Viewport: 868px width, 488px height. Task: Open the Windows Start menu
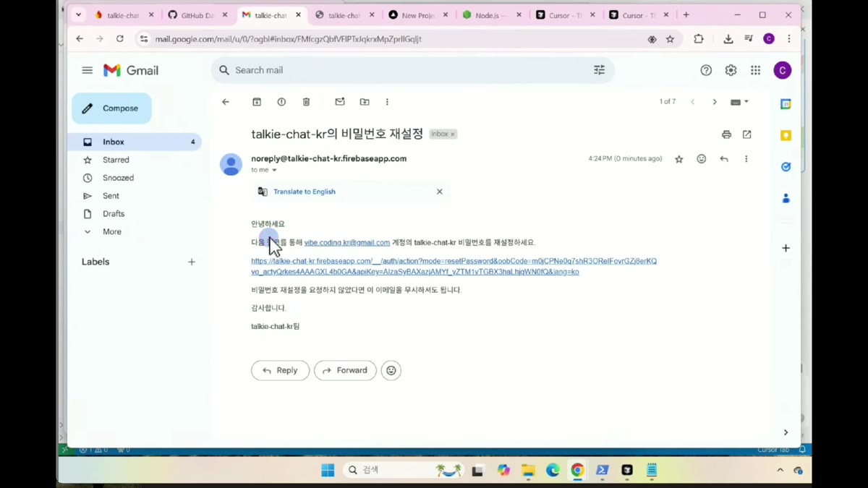click(x=328, y=470)
